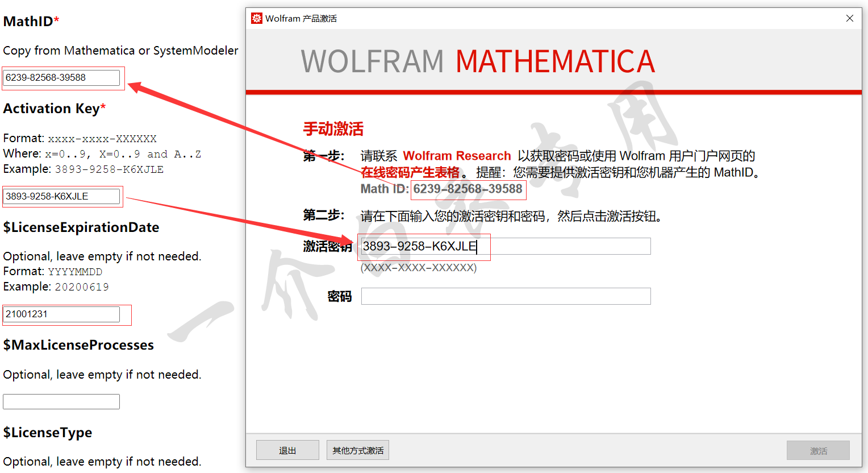The width and height of the screenshot is (868, 473).
Task: Click the example key text 3893-9258-K6XJLE
Action: [x=109, y=169]
